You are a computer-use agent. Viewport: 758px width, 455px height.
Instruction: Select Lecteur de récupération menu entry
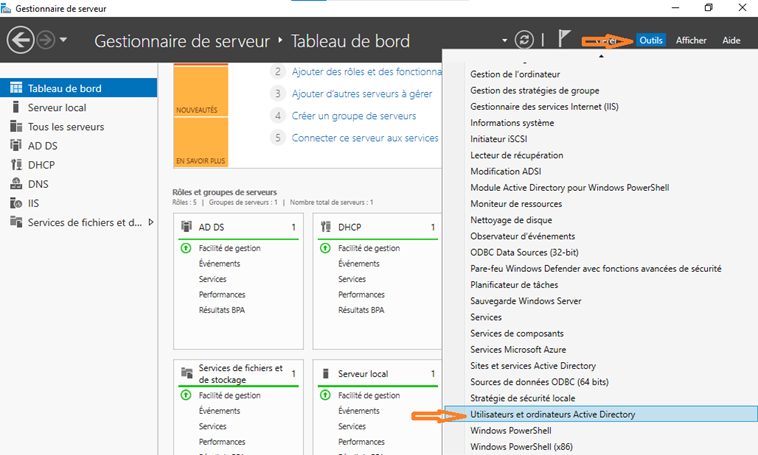[517, 155]
